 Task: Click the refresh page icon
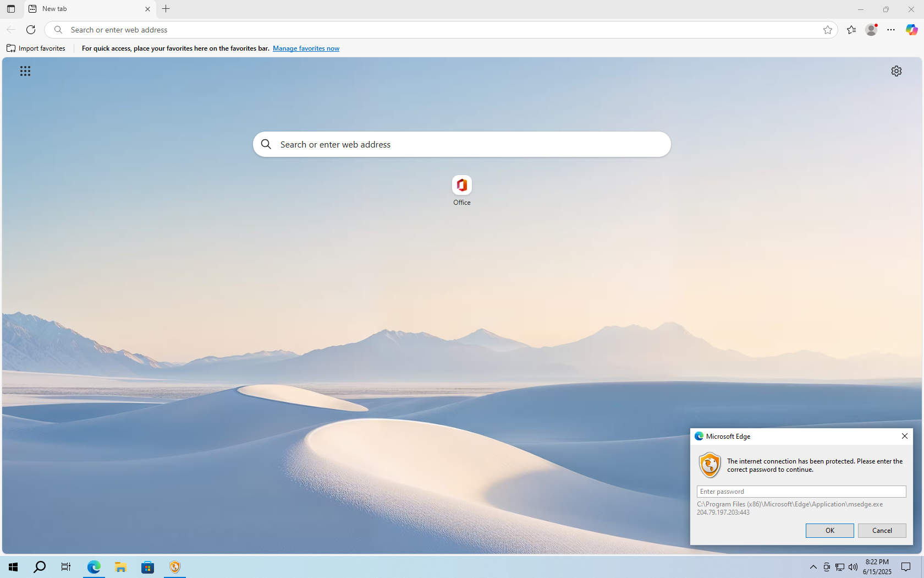tap(31, 30)
